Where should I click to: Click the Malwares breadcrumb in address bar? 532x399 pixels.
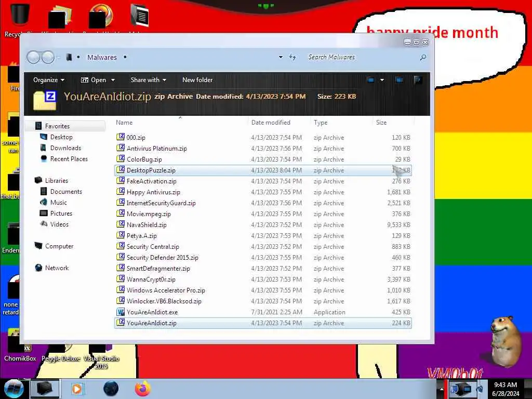pyautogui.click(x=102, y=57)
